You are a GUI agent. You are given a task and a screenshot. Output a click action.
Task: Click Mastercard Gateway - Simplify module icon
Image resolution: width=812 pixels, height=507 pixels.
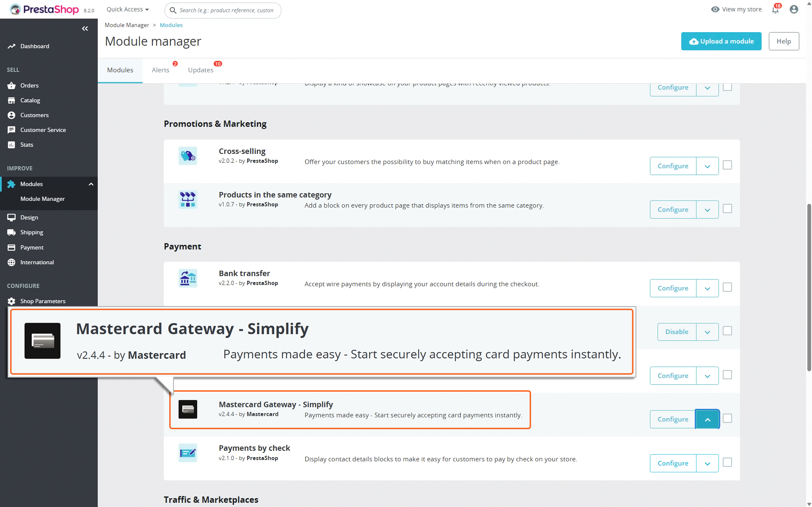tap(188, 409)
